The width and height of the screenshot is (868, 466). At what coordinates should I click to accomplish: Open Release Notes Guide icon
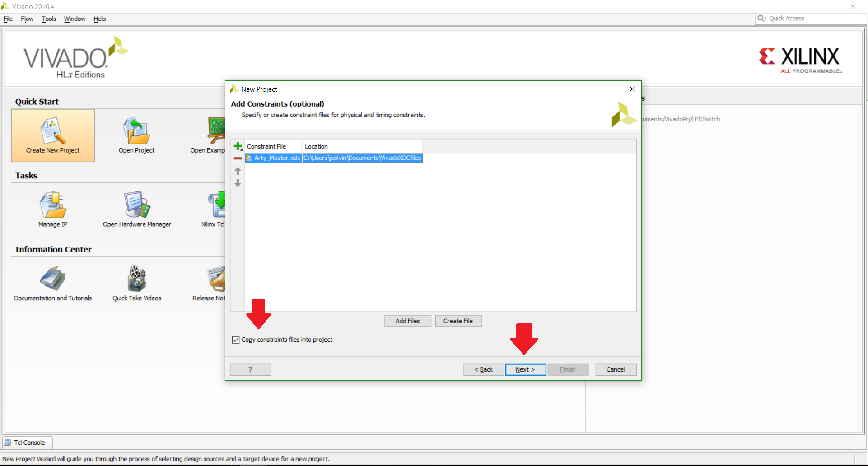tap(216, 278)
